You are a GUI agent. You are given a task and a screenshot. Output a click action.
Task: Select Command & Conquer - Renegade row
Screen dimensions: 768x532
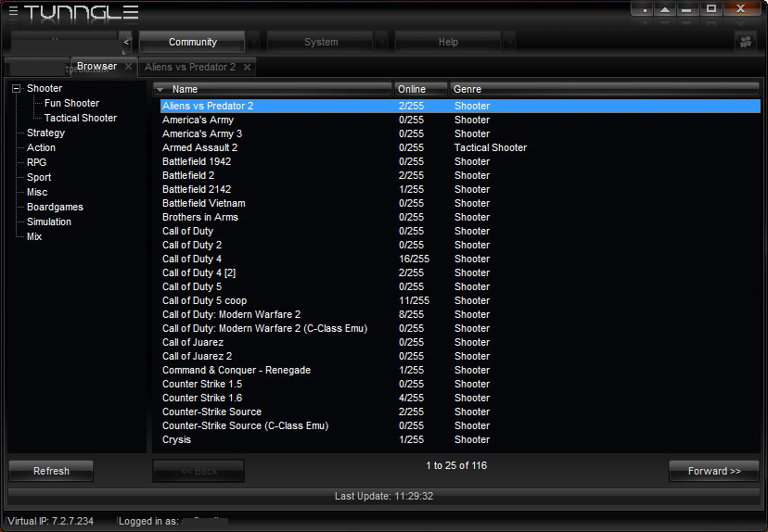(x=460, y=370)
